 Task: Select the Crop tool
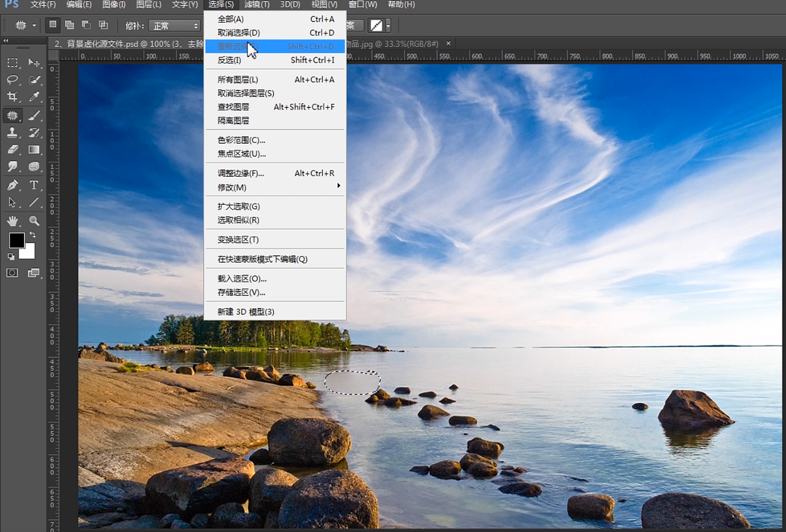click(12, 97)
